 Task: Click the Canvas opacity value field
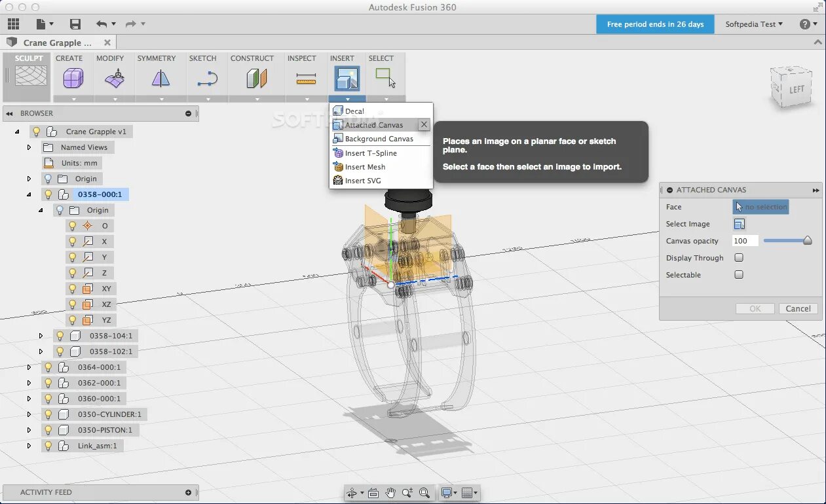point(745,241)
